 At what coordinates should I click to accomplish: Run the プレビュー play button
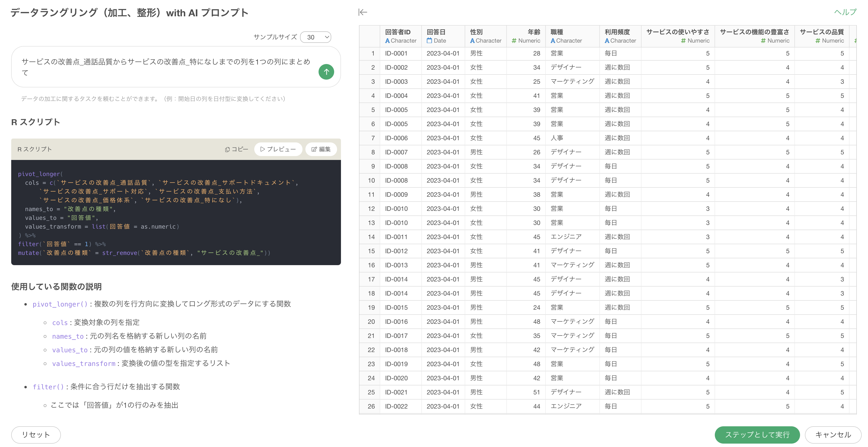coord(278,149)
